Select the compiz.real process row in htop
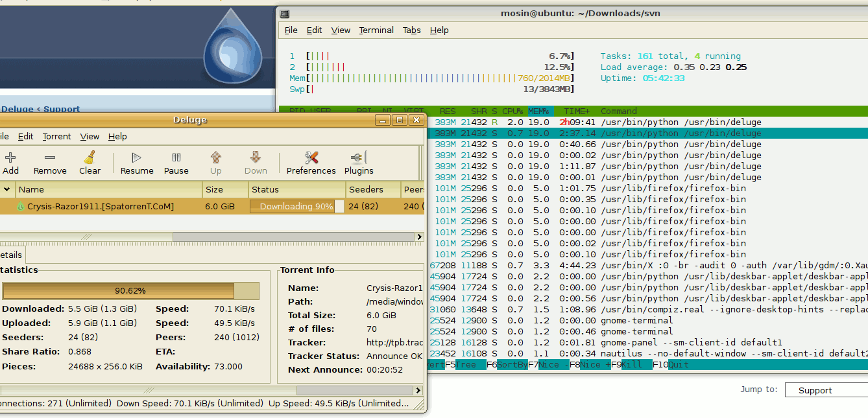 647,309
